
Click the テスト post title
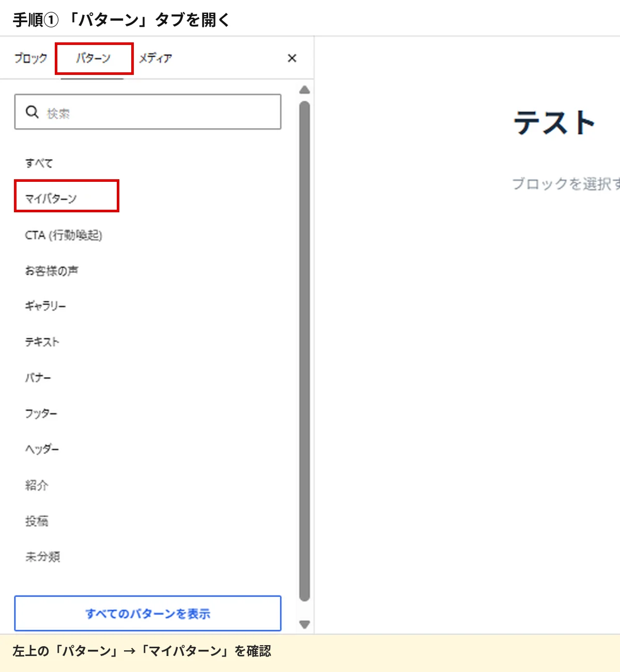(554, 123)
